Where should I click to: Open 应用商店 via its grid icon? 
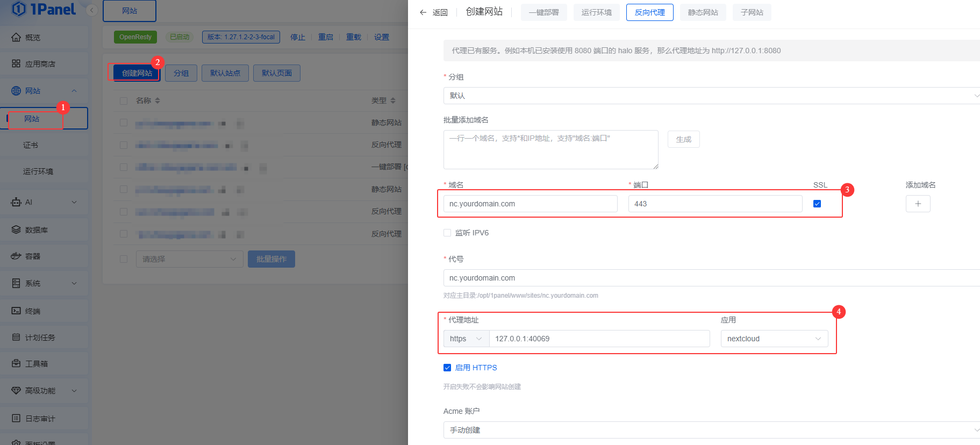click(x=16, y=63)
